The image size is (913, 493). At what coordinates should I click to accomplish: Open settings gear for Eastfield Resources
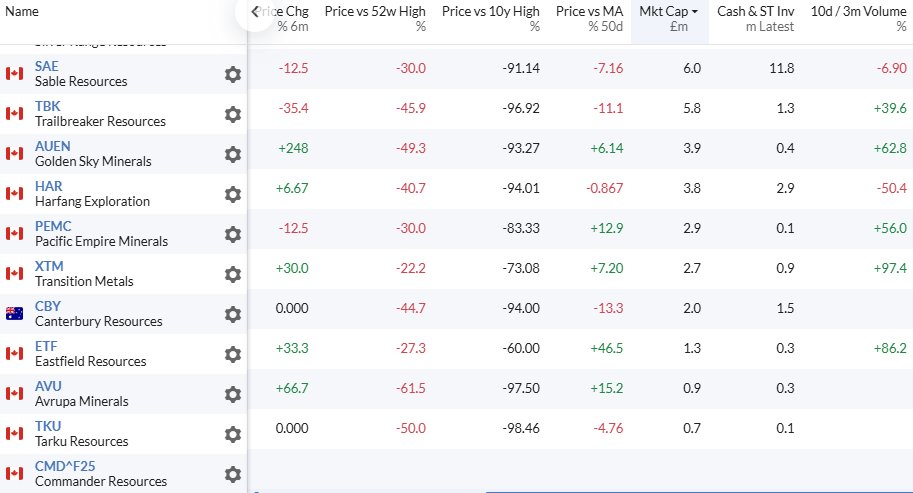pos(233,354)
